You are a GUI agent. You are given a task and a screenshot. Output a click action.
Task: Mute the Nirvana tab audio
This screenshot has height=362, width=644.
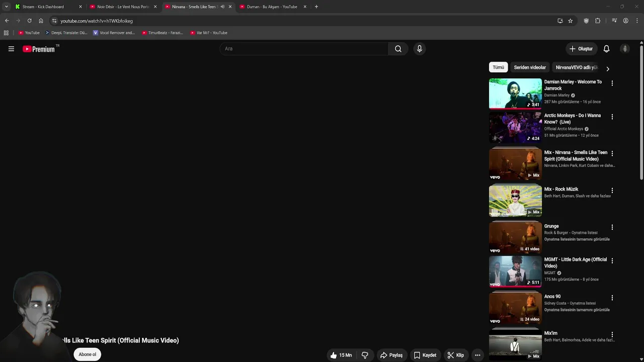[222, 7]
